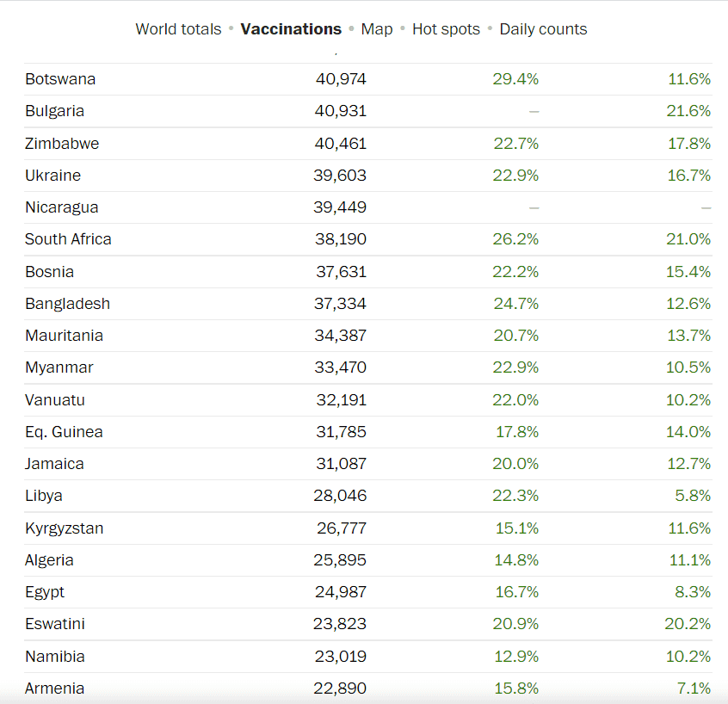Select Bulgaria in the table
728x704 pixels.
pyautogui.click(x=54, y=111)
